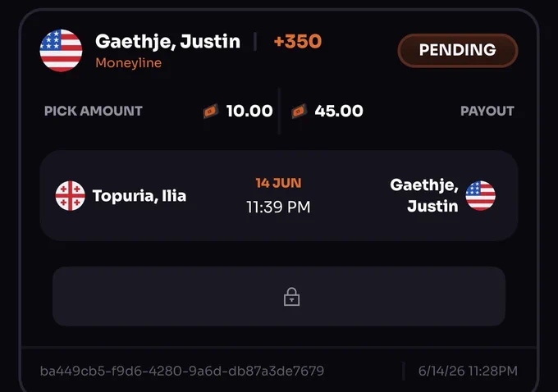Viewport: 558px width, 392px height.
Task: Click the lock icon in the locked bar
Action: 291,297
